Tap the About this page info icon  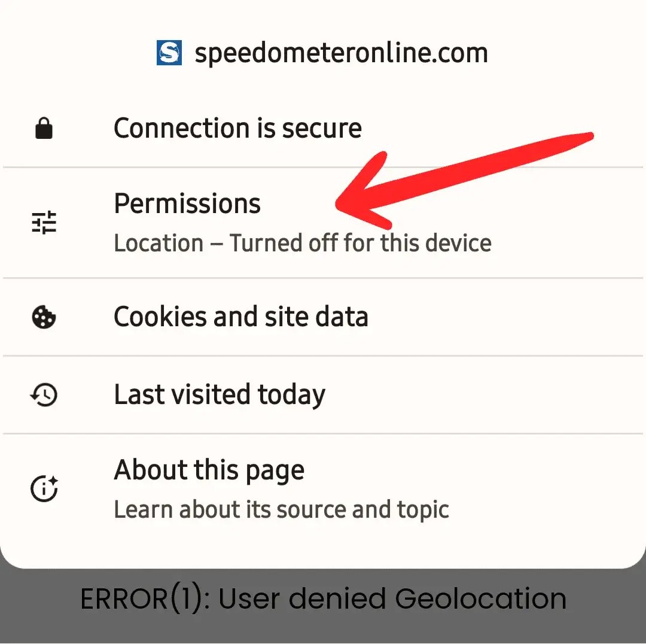[x=44, y=489]
